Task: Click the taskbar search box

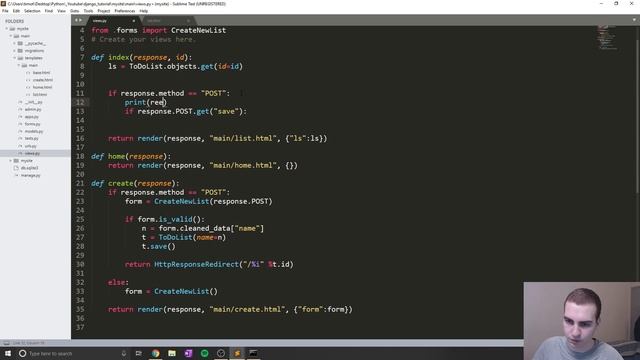Action: [x=73, y=353]
